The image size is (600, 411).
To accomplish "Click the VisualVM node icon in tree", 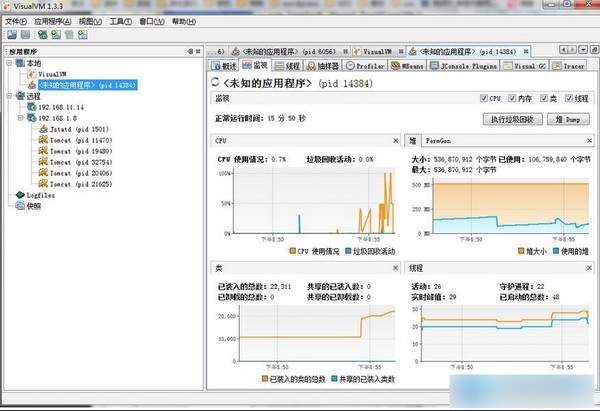I will (30, 74).
